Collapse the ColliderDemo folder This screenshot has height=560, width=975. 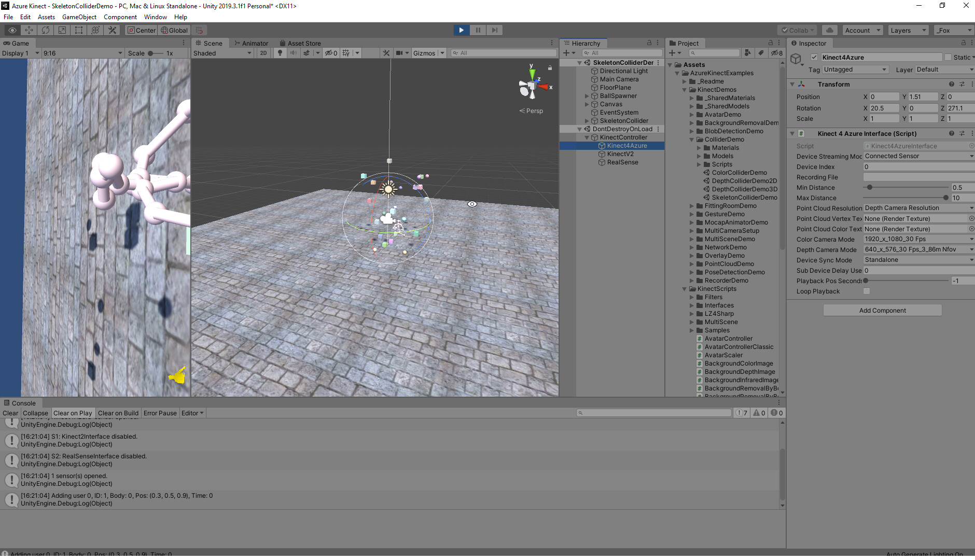[x=692, y=139]
